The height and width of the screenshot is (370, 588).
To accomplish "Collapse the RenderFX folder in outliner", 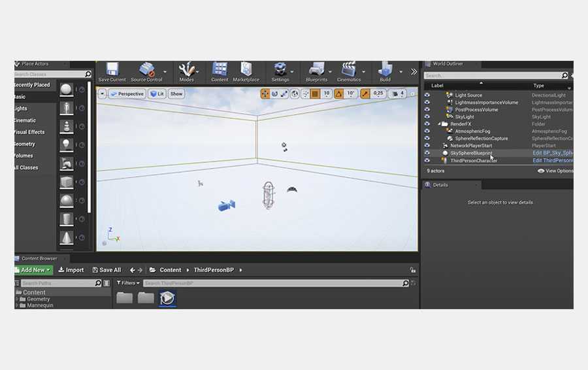I will [x=440, y=124].
